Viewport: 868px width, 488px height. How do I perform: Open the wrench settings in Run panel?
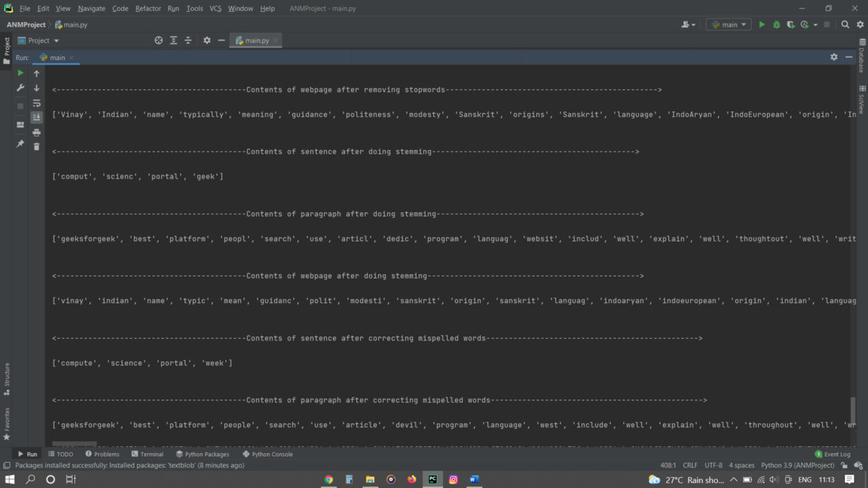coord(21,88)
